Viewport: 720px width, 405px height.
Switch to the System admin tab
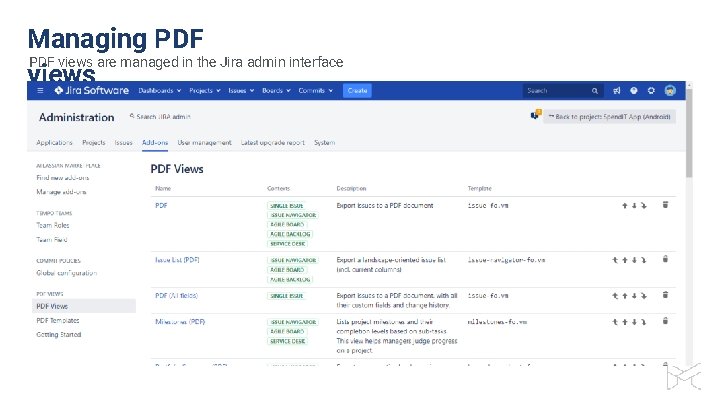pos(325,142)
